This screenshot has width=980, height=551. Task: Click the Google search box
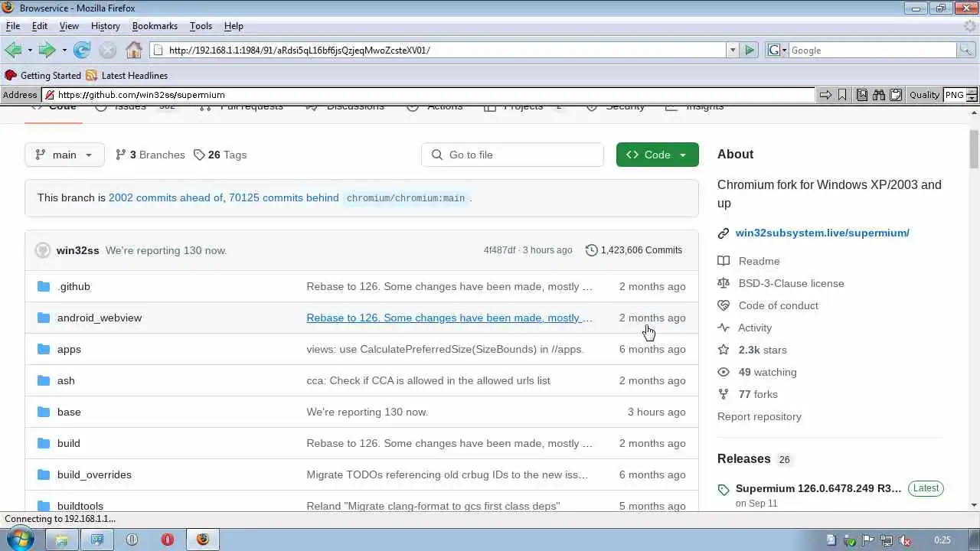tap(872, 50)
